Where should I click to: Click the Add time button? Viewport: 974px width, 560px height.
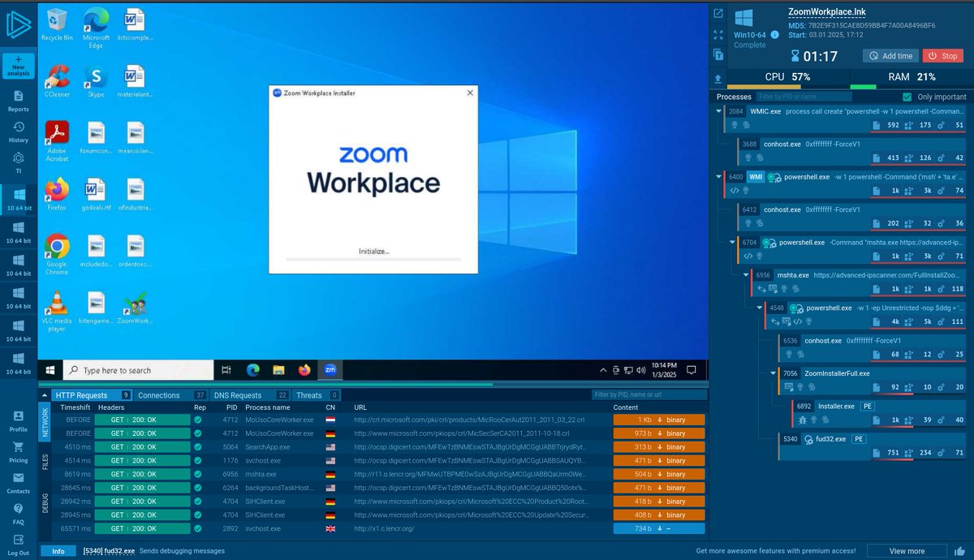[x=890, y=56]
